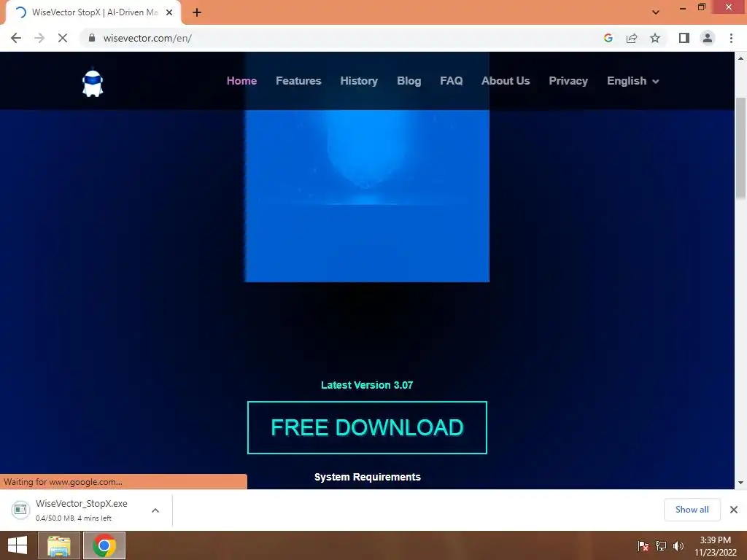Expand download options for WiseVector_StopX.exe
Image resolution: width=747 pixels, height=560 pixels.
click(x=155, y=510)
